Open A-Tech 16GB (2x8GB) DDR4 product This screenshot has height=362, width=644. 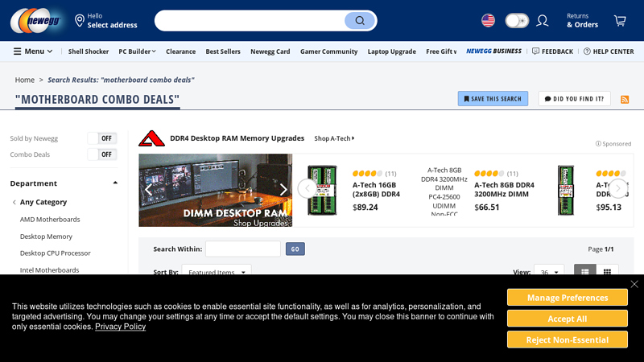[376, 190]
